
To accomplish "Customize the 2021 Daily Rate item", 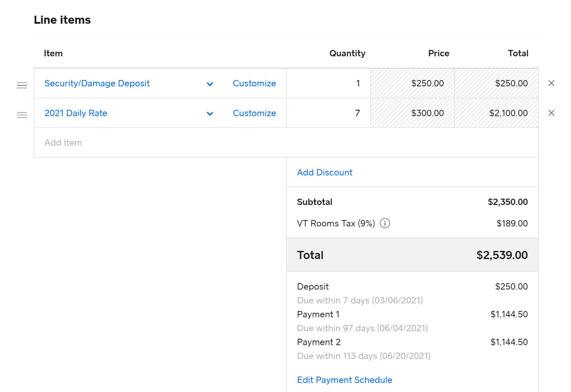I will click(254, 113).
